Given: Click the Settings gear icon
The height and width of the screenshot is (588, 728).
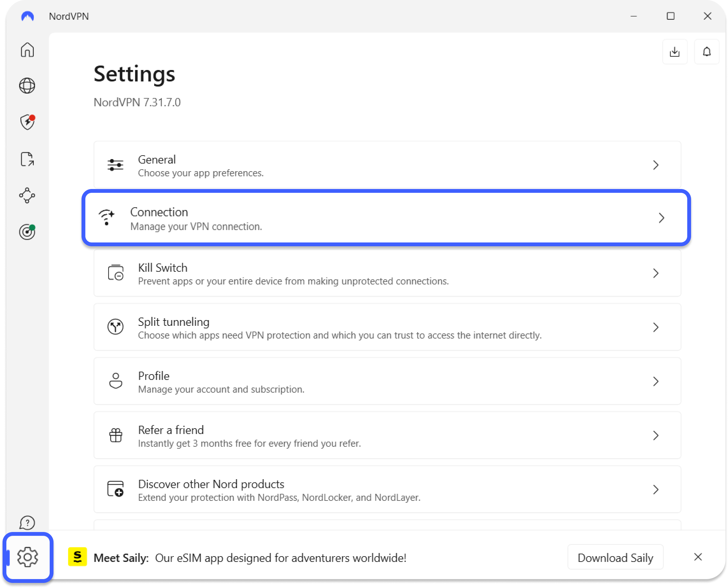Looking at the screenshot, I should click(x=27, y=557).
